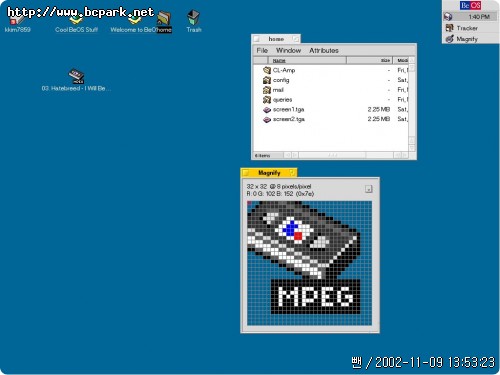This screenshot has width=500, height=375.
Task: Select the config folder icon
Action: coord(267,80)
